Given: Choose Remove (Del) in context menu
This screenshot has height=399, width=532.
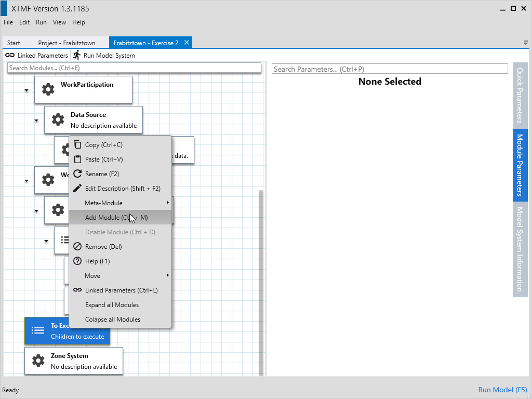Looking at the screenshot, I should tap(103, 247).
